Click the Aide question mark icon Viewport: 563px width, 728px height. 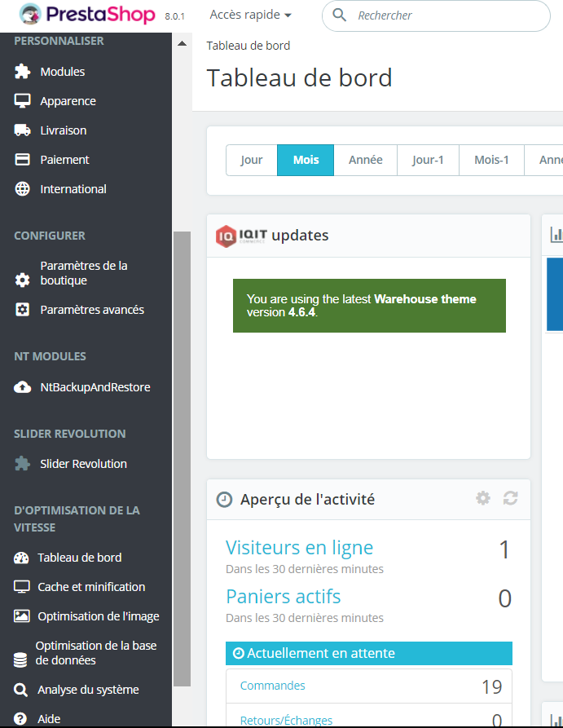coord(20,719)
